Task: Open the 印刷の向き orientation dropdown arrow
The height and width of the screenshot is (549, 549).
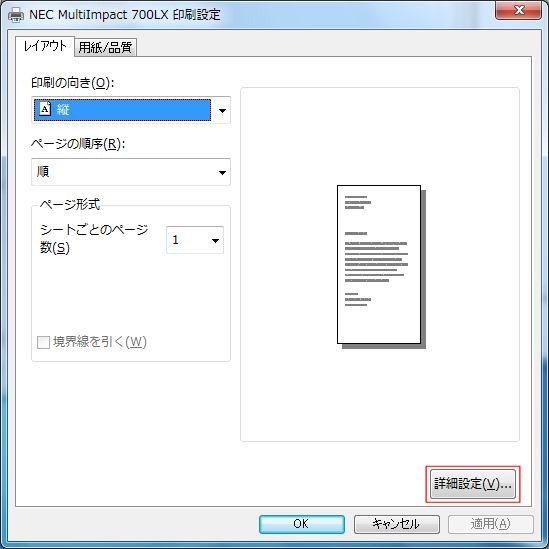Action: click(222, 110)
